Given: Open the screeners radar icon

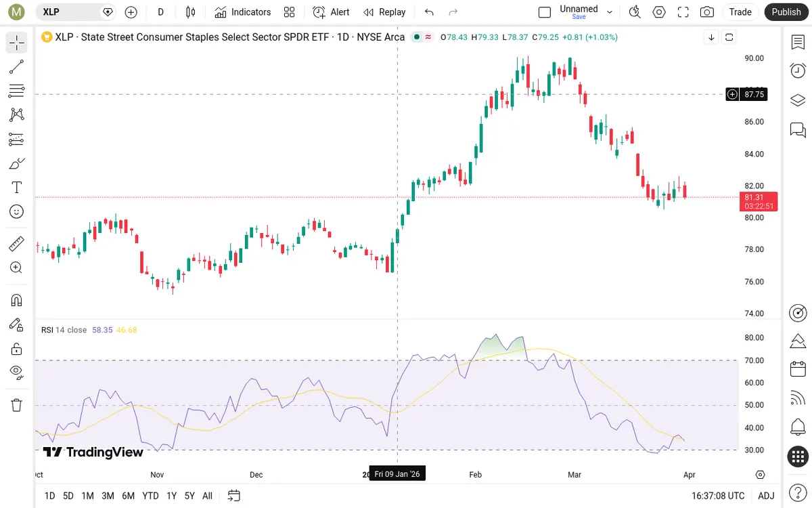Looking at the screenshot, I should click(798, 312).
